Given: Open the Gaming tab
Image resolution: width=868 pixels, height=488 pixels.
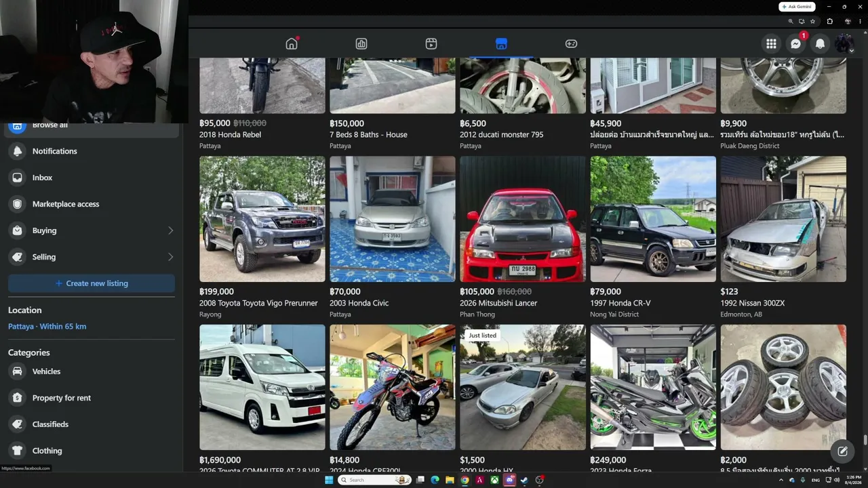Looking at the screenshot, I should pyautogui.click(x=571, y=44).
